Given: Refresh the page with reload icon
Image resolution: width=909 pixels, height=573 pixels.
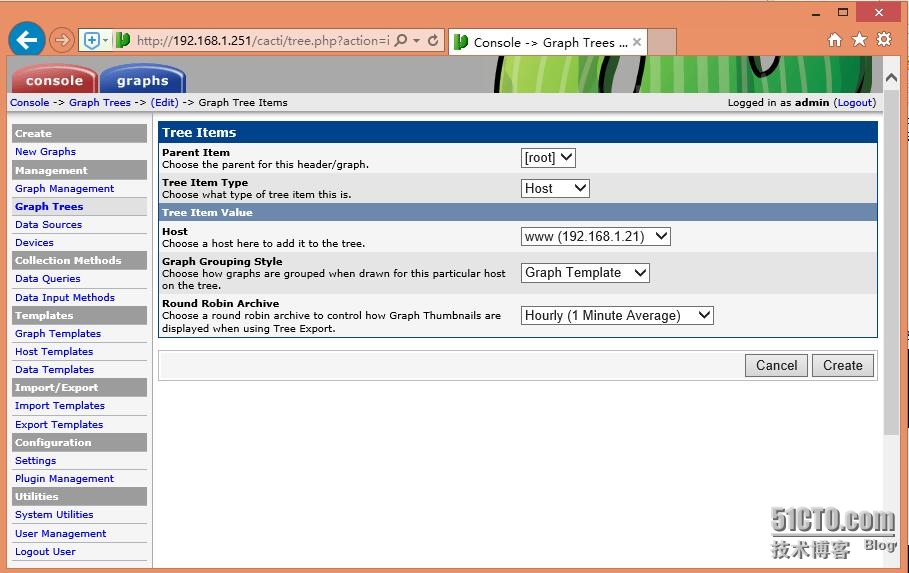Looking at the screenshot, I should pos(433,41).
